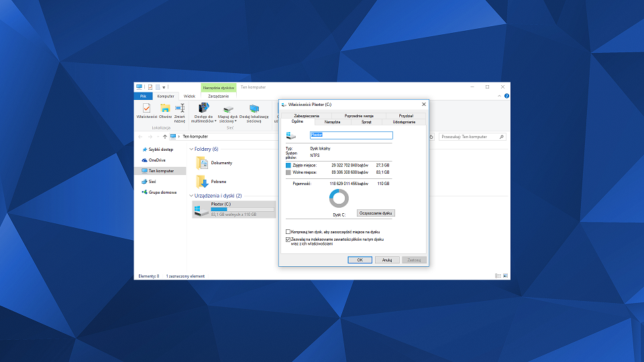Toggle the quick access Właściwości checkmark icon

pos(150,87)
